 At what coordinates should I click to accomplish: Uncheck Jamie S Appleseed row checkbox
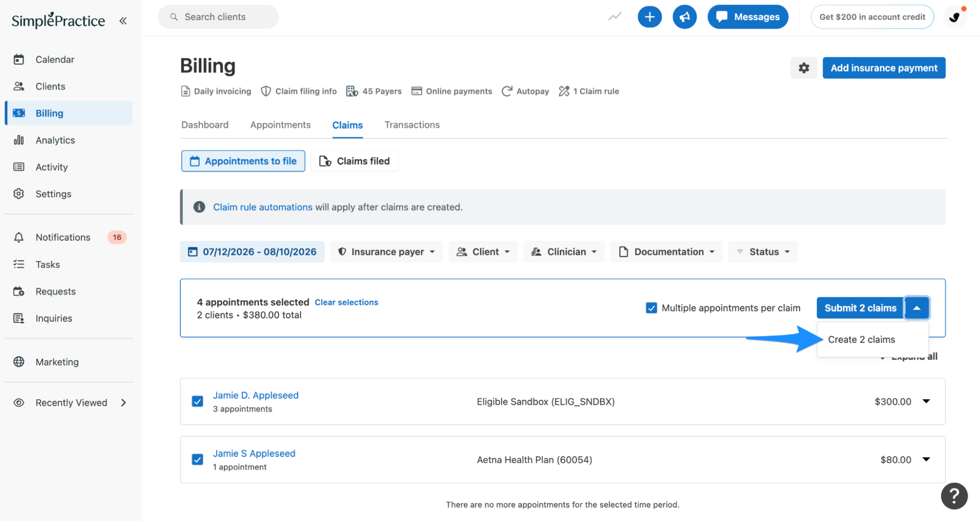[x=198, y=460]
